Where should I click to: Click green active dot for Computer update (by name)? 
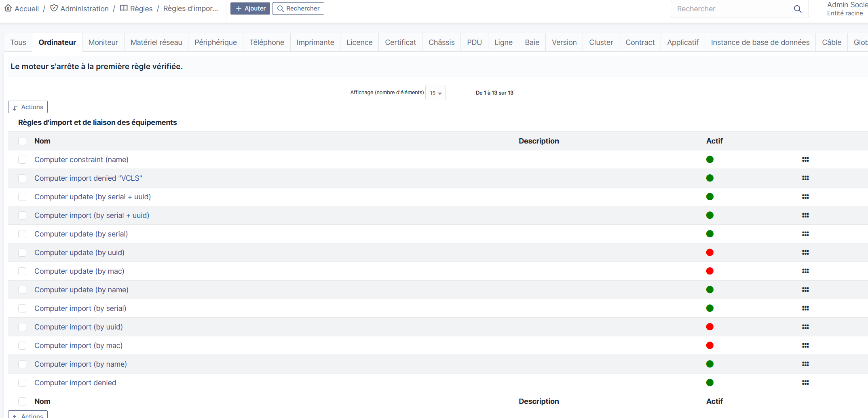click(710, 289)
